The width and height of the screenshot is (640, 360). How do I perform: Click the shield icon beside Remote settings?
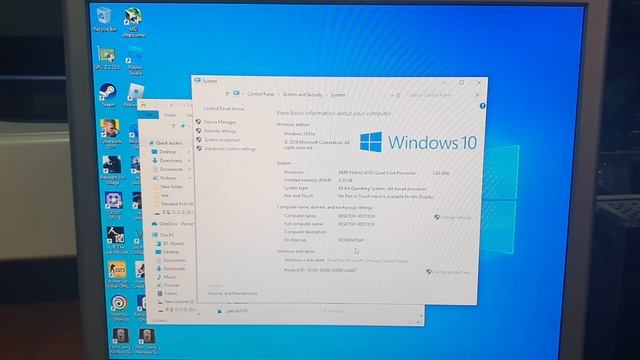pos(199,131)
